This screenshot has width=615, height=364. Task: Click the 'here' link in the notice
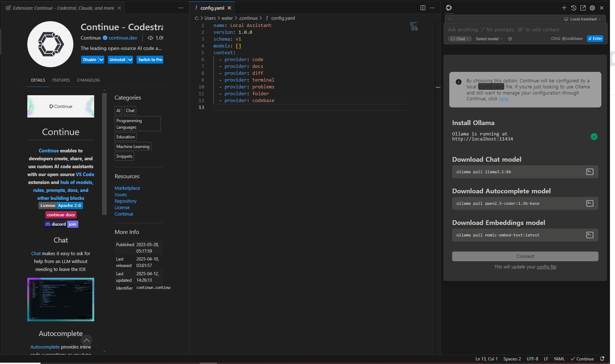(x=504, y=99)
